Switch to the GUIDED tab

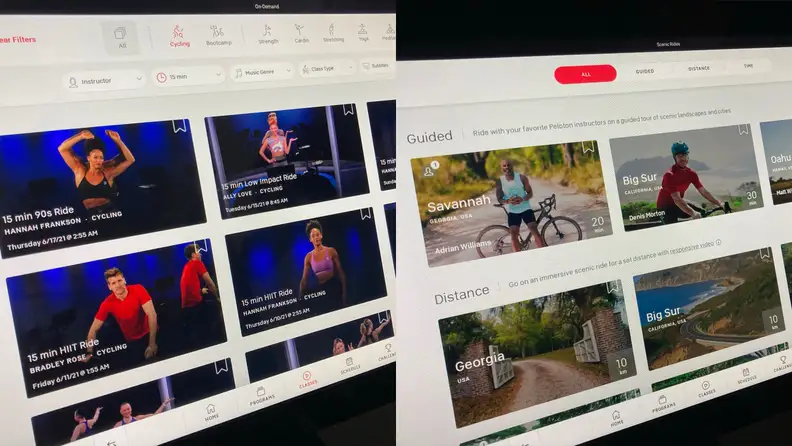[645, 71]
